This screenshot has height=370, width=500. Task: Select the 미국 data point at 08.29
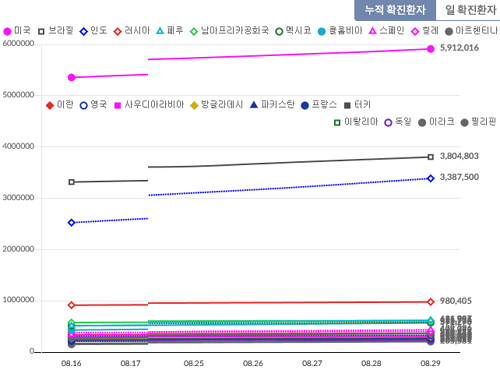coord(431,49)
